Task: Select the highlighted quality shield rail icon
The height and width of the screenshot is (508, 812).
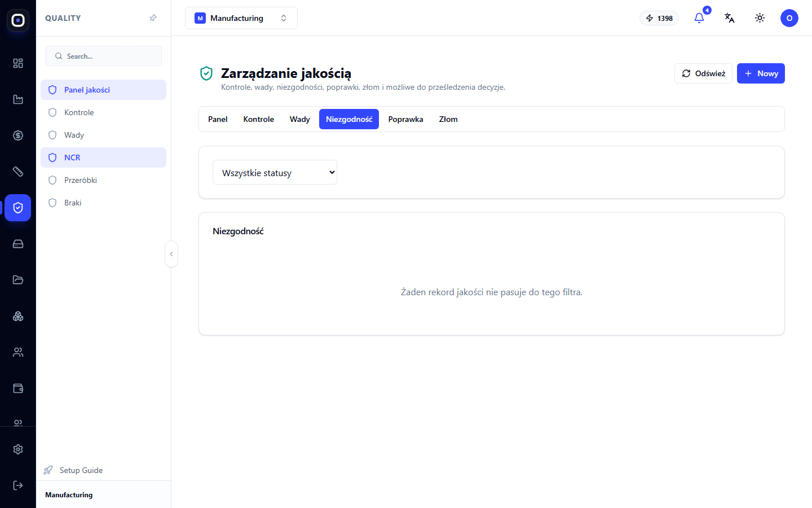Action: coord(18,208)
